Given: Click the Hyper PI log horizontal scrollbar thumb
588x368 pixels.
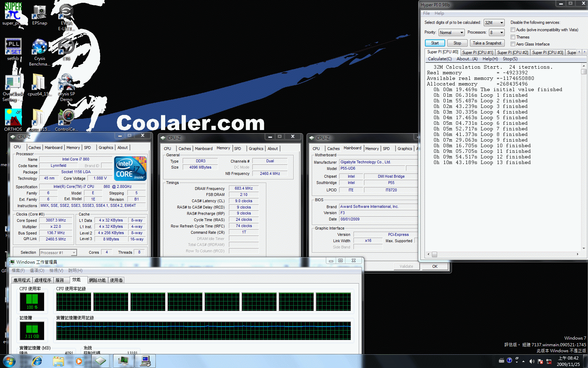Looking at the screenshot, I should pos(434,254).
